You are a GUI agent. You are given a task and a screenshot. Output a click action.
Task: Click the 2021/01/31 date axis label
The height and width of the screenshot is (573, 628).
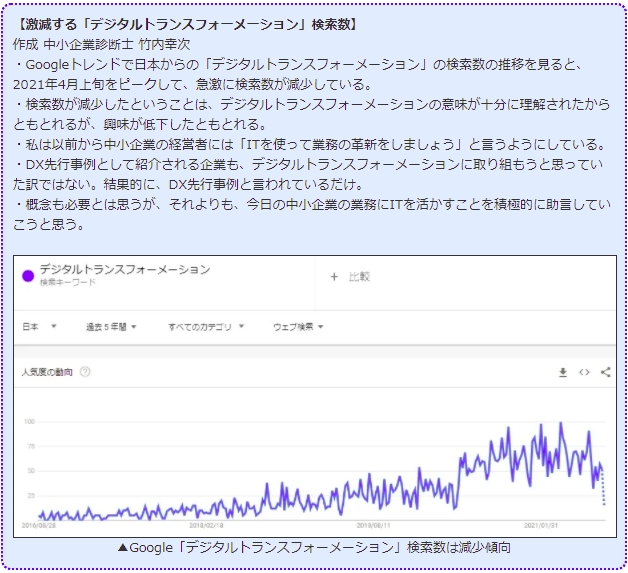click(541, 525)
